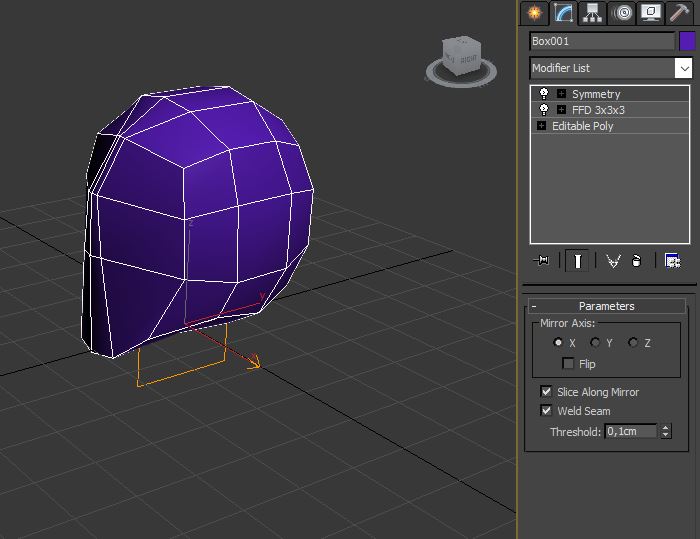Switch to the Modify panel tab
Viewport: 700px width, 539px height.
click(x=564, y=13)
